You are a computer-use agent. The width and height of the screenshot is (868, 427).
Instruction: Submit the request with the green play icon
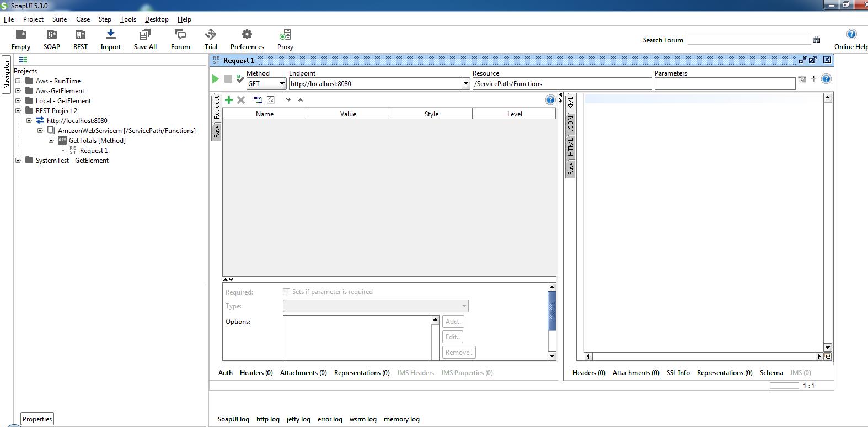click(x=216, y=79)
